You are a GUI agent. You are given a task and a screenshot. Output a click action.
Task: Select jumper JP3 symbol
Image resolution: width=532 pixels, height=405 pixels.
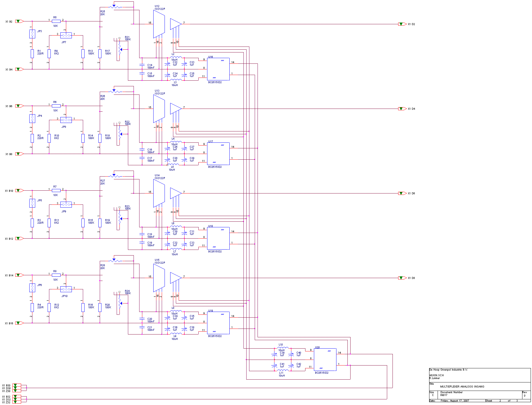[x=32, y=34]
